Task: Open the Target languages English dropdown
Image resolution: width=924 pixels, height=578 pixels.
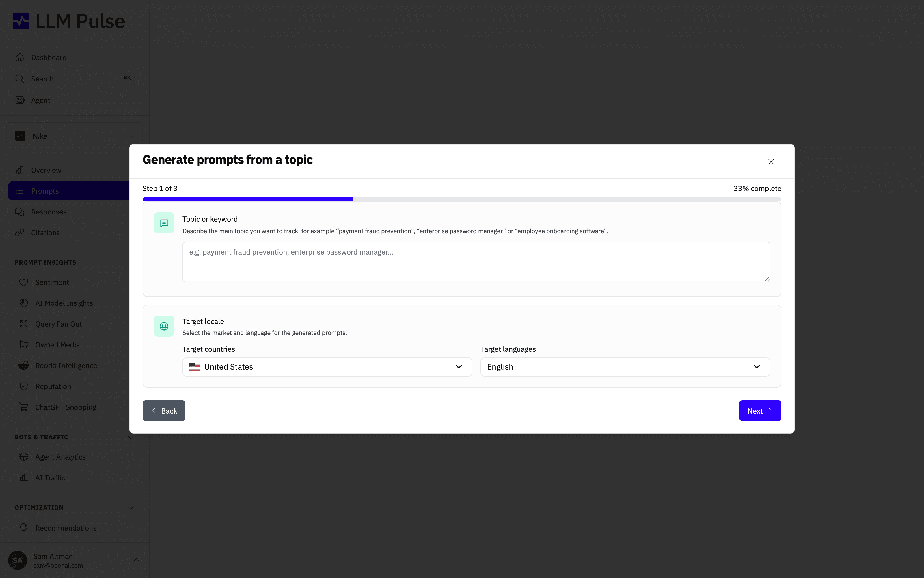Action: coord(625,367)
